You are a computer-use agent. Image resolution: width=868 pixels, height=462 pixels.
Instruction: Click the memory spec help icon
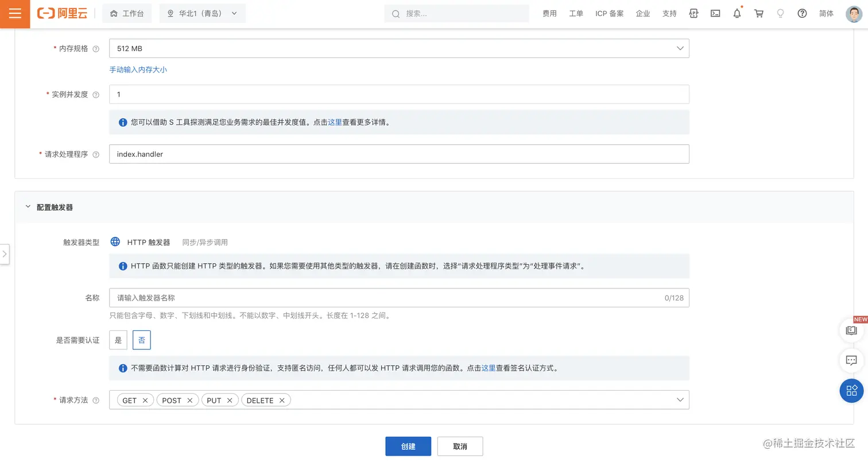click(x=96, y=49)
